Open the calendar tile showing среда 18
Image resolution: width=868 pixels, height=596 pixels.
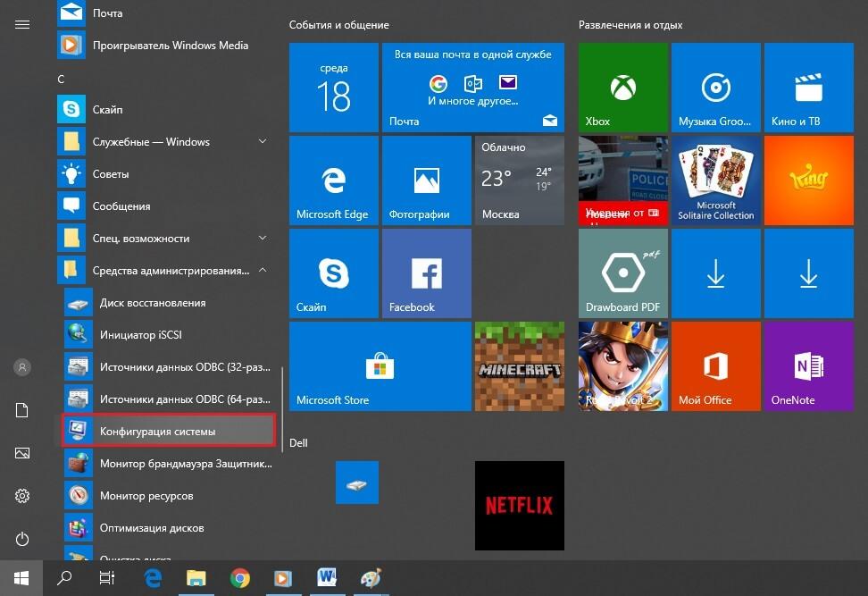coord(334,88)
